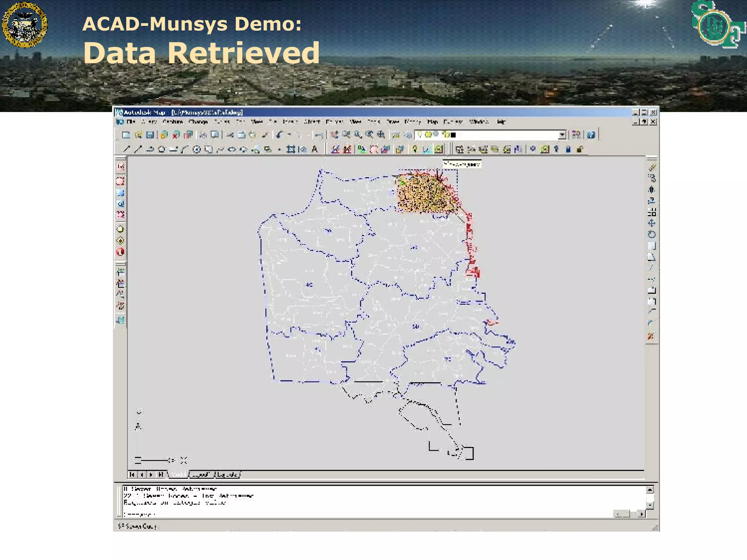Click the blue padlock lock icon

coord(568,149)
